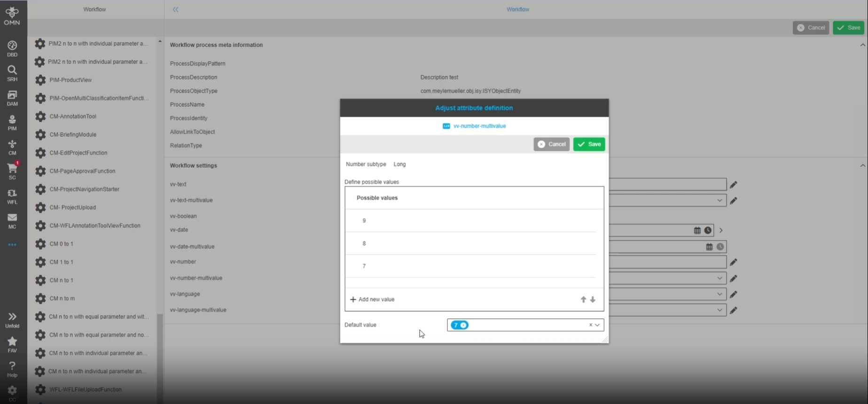Open the vv-language dropdown

(x=719, y=295)
